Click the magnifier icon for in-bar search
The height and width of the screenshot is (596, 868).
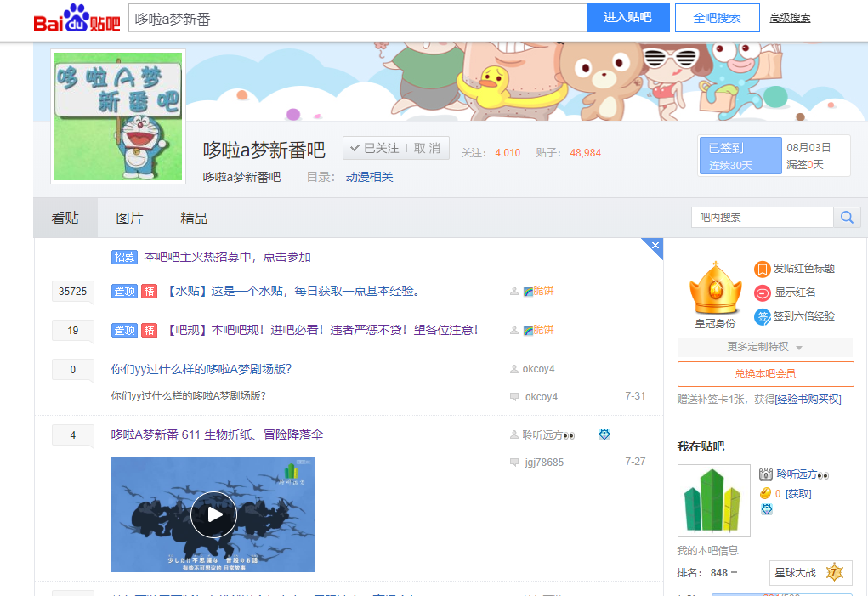click(847, 218)
